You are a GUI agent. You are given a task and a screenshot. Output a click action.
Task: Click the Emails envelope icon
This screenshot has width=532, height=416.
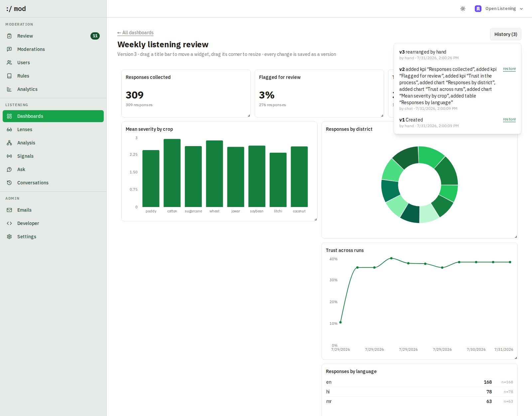pos(9,210)
